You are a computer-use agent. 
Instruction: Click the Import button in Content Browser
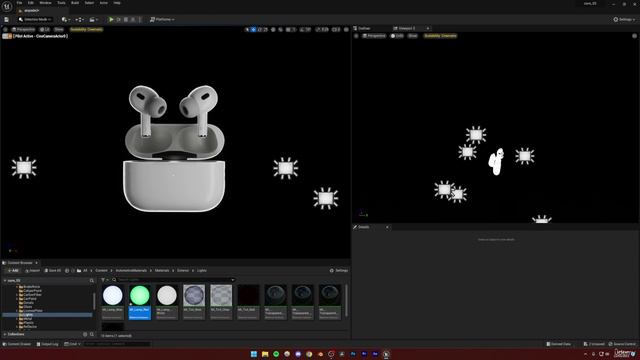(x=32, y=270)
